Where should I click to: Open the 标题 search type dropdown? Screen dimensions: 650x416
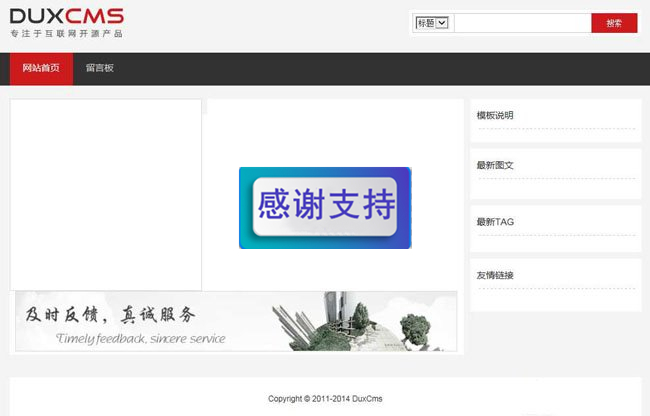coord(432,23)
